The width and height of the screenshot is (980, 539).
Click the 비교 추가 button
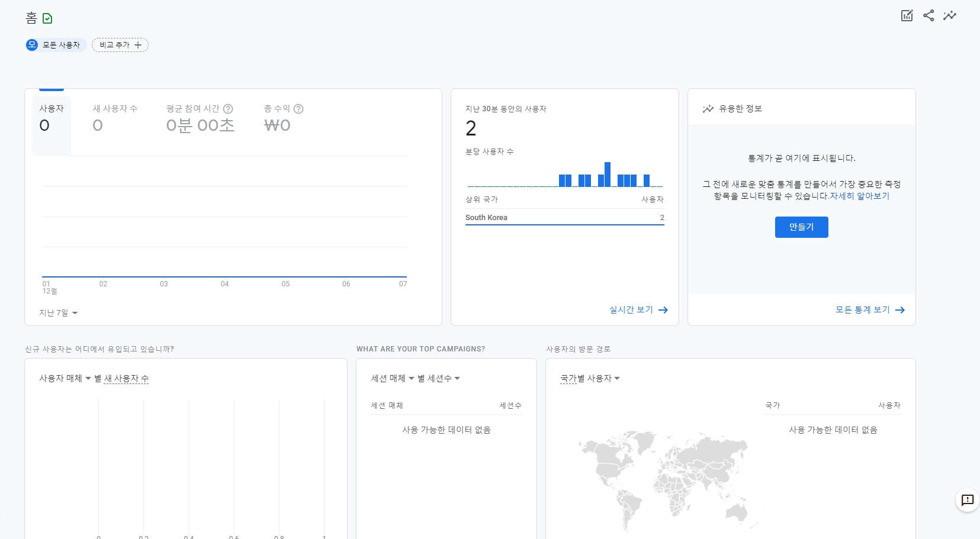click(x=120, y=45)
